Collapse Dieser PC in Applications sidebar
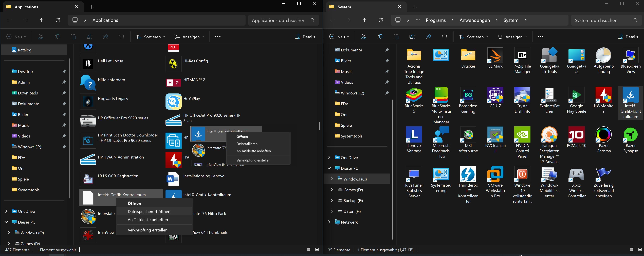The width and height of the screenshot is (644, 256). click(6, 222)
